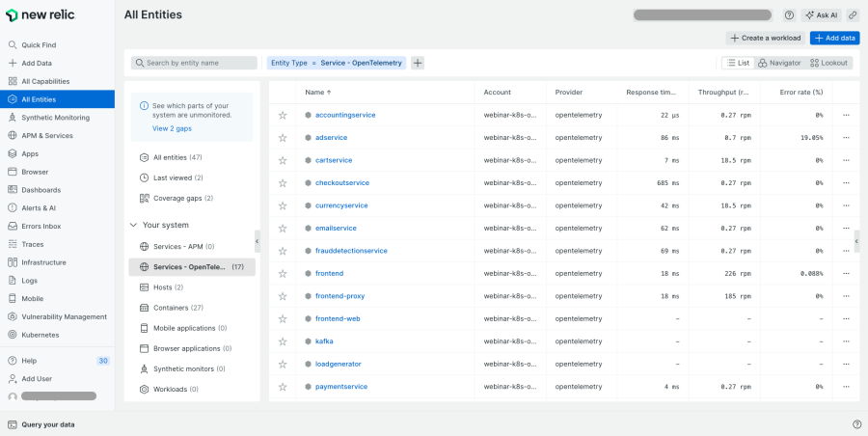Image resolution: width=868 pixels, height=436 pixels.
Task: Favorite the accountingservice entity
Action: tap(283, 115)
